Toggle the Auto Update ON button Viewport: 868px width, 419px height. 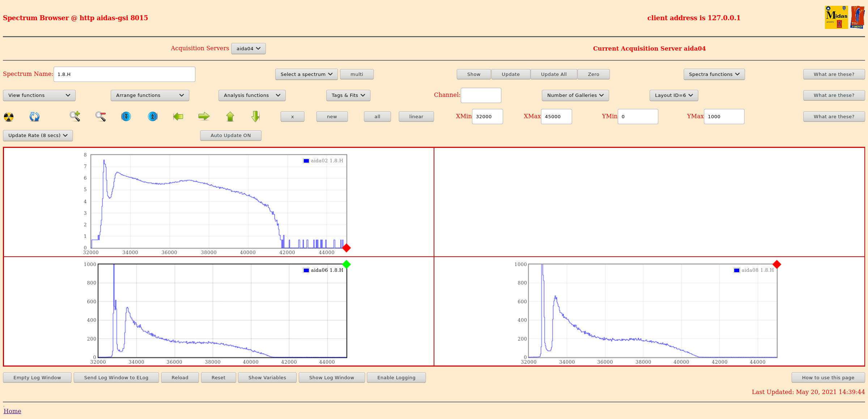click(x=231, y=136)
